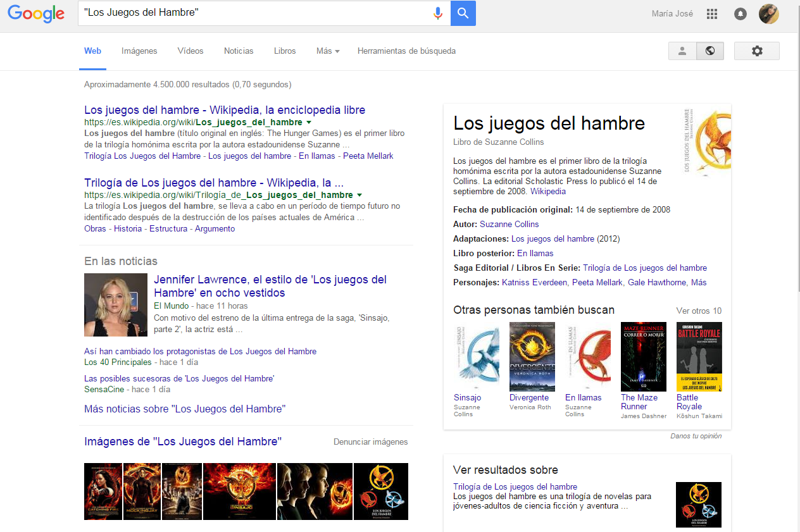Switch to Vídeos tab
This screenshot has height=532, width=800.
coord(191,51)
